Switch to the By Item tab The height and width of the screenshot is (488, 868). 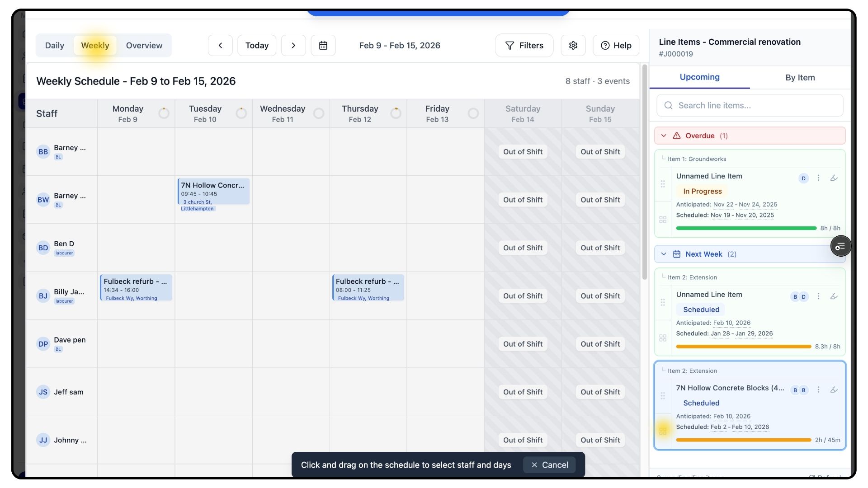tap(800, 78)
